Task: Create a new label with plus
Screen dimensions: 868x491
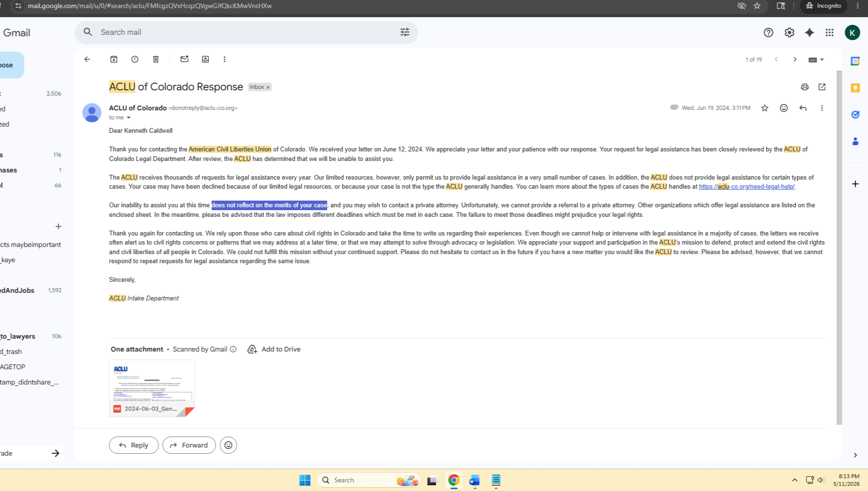Action: tap(58, 226)
